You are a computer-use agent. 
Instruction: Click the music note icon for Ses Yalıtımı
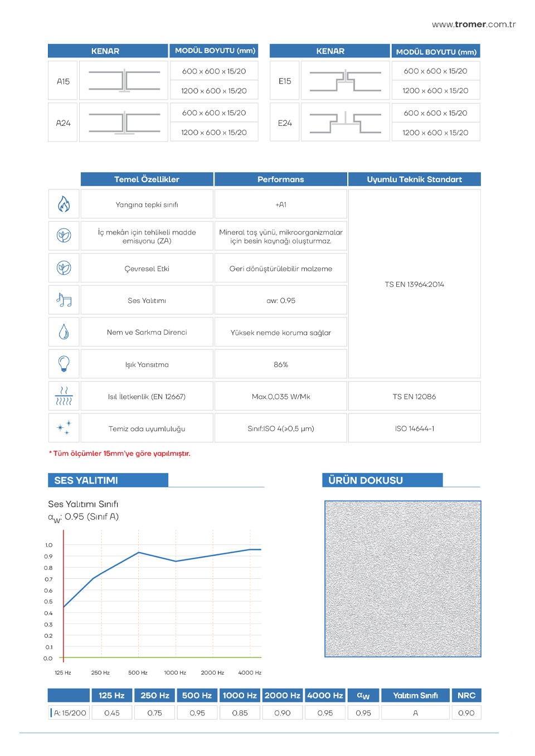tap(64, 300)
